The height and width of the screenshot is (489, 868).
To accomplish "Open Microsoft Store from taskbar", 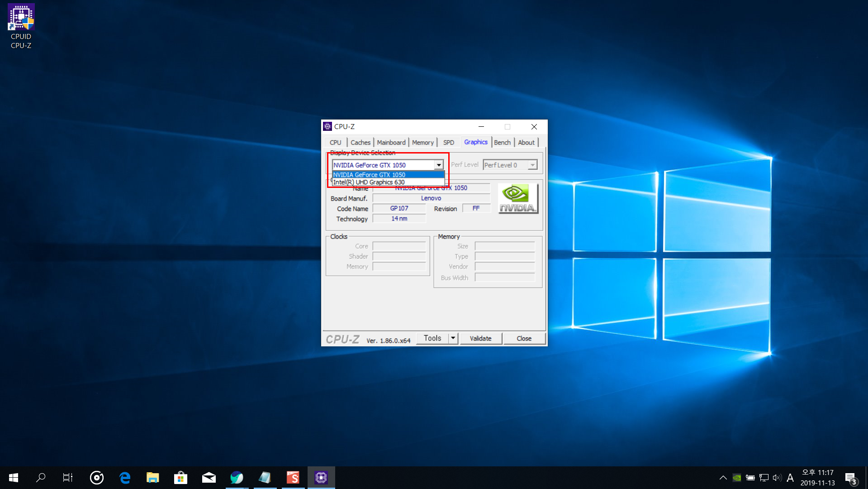I will coord(180,478).
